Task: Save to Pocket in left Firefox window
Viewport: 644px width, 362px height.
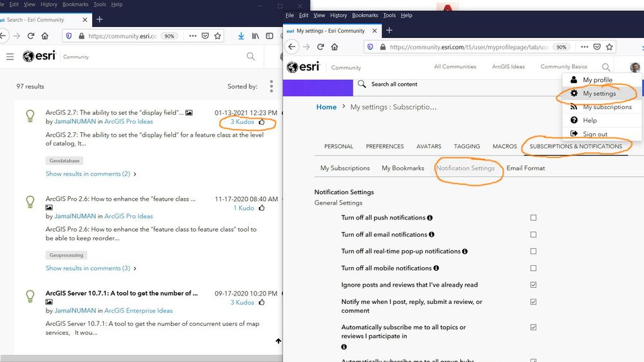Action: 206,36
